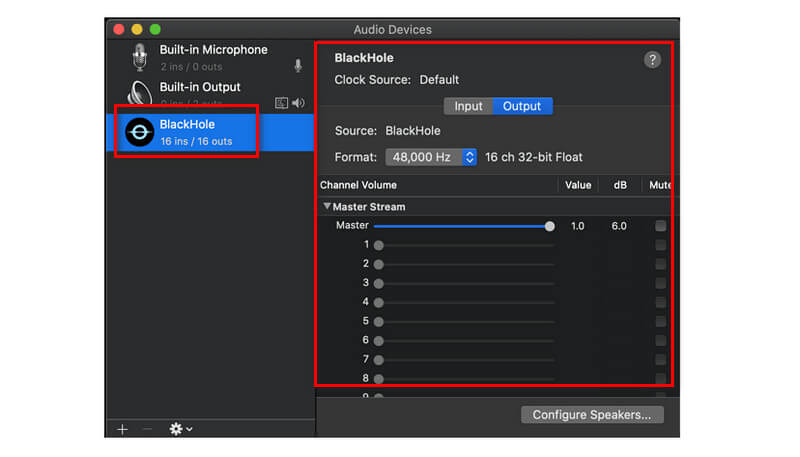Toggle mute checkbox for channel 3
This screenshot has width=800, height=457.
[660, 283]
